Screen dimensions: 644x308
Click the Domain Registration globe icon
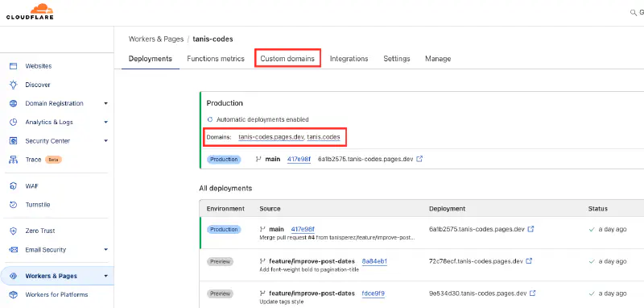coord(13,104)
